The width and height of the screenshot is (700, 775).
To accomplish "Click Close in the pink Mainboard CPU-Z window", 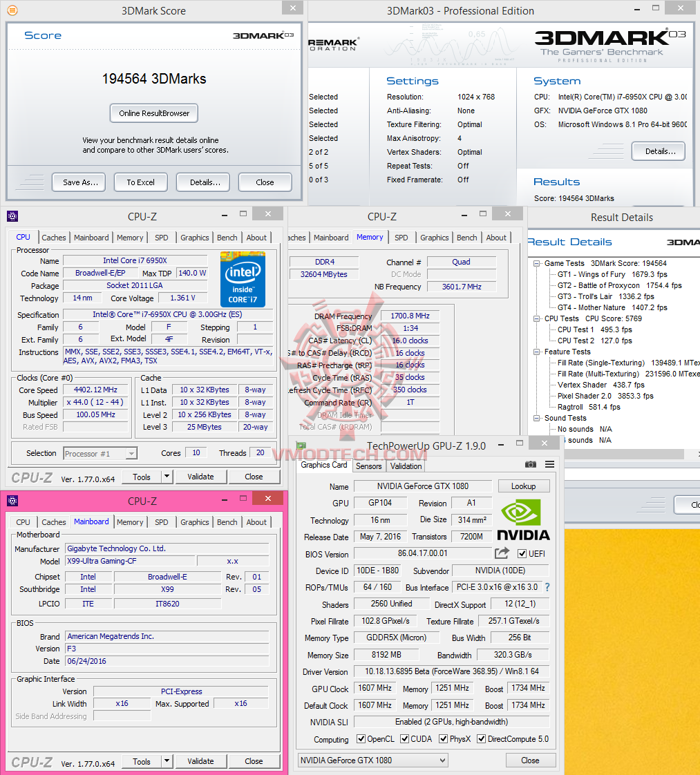I will [x=254, y=761].
